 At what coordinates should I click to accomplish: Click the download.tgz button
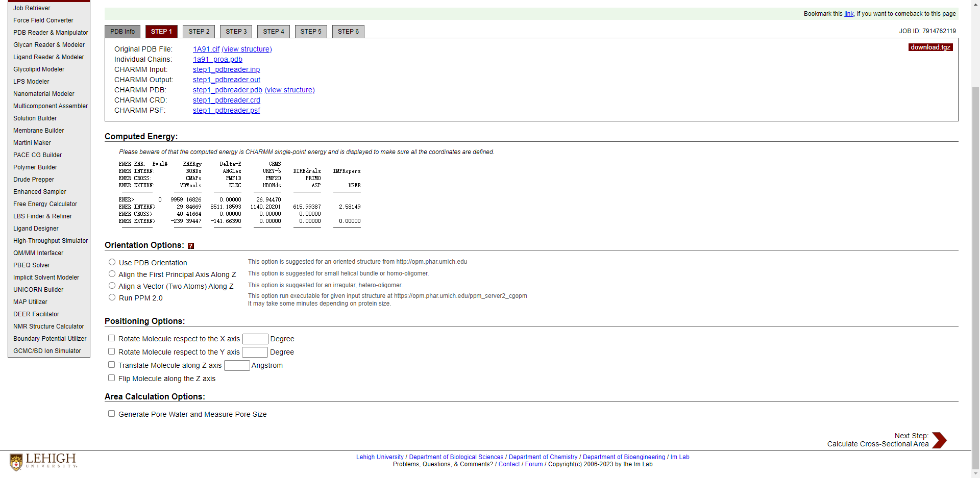point(930,47)
